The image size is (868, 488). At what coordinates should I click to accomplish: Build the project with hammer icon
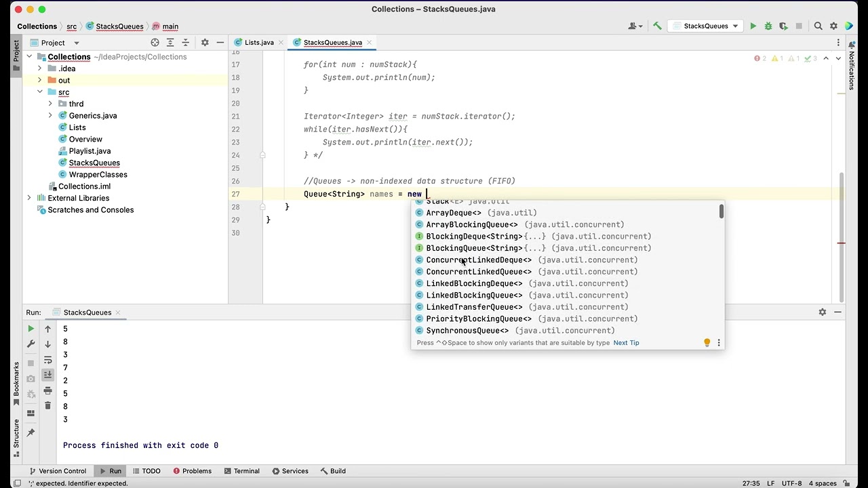coord(657,26)
